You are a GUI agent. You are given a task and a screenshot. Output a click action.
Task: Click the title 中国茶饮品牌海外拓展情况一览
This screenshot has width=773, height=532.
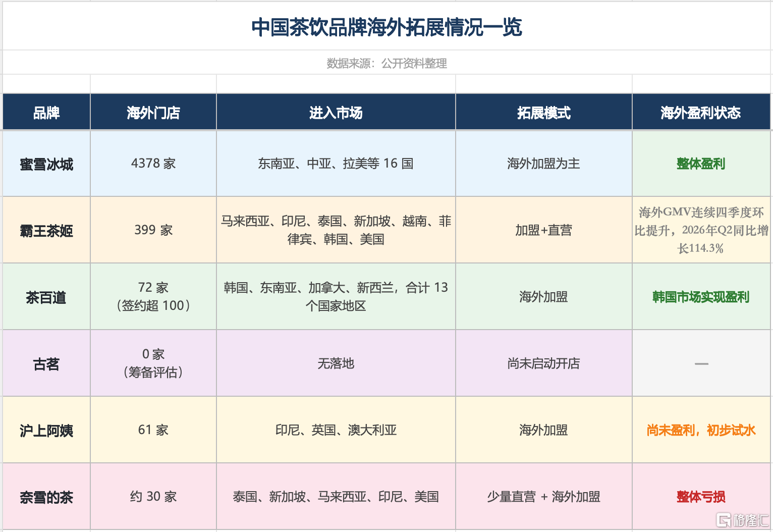click(x=386, y=27)
